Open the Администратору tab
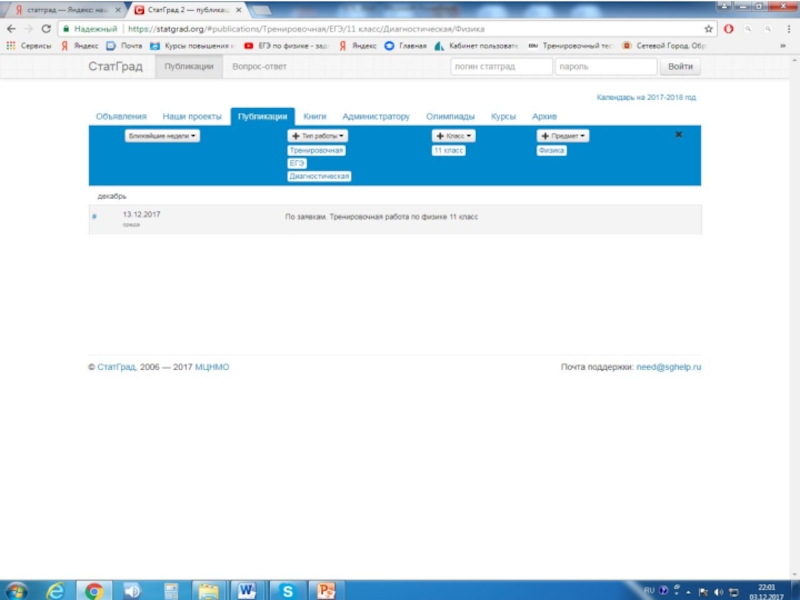Image resolution: width=800 pixels, height=600 pixels. [x=376, y=116]
